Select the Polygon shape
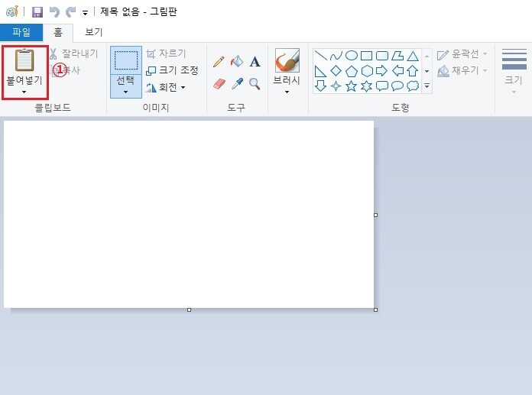532x395 pixels. click(x=397, y=56)
